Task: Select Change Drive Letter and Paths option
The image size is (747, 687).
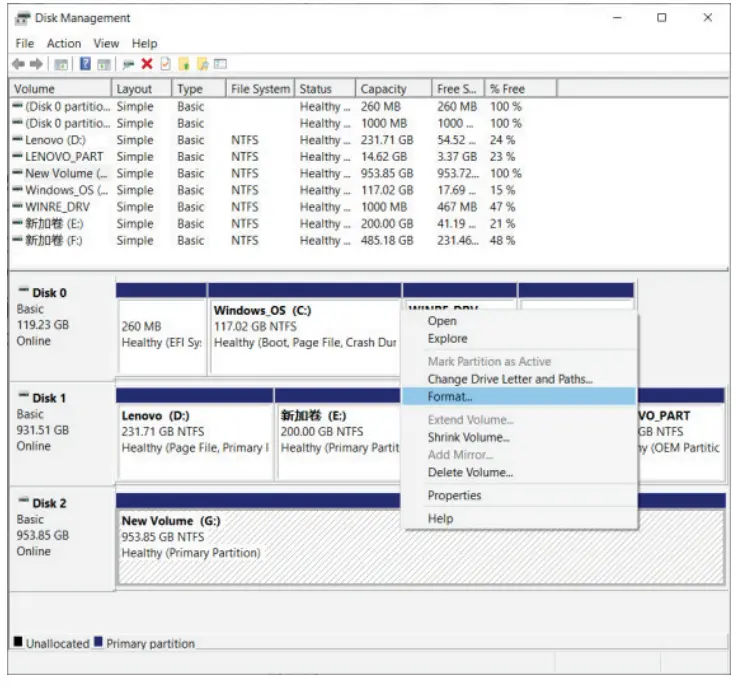Action: [x=510, y=379]
